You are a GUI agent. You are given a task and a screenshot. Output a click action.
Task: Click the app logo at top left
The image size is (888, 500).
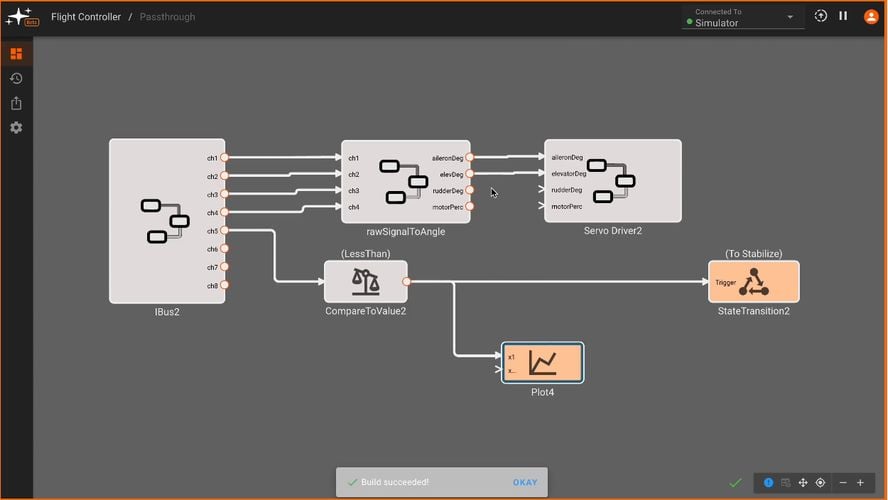pyautogui.click(x=22, y=17)
